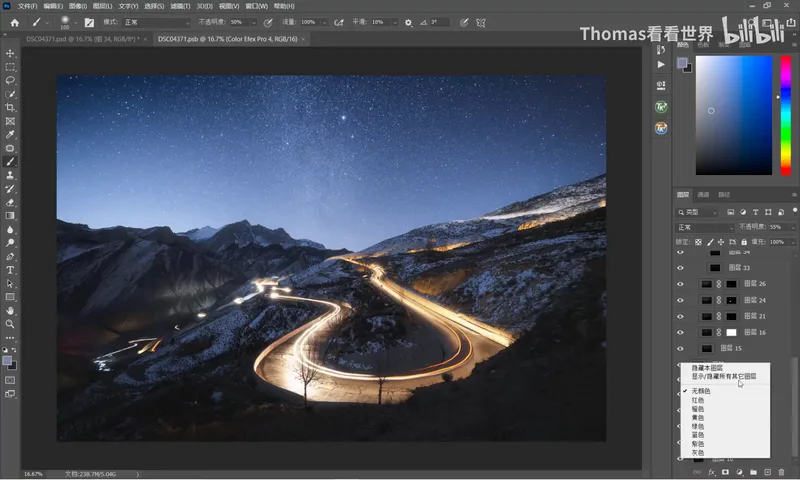Open smoothing options gear icon
Image resolution: width=800 pixels, height=480 pixels.
pos(408,22)
